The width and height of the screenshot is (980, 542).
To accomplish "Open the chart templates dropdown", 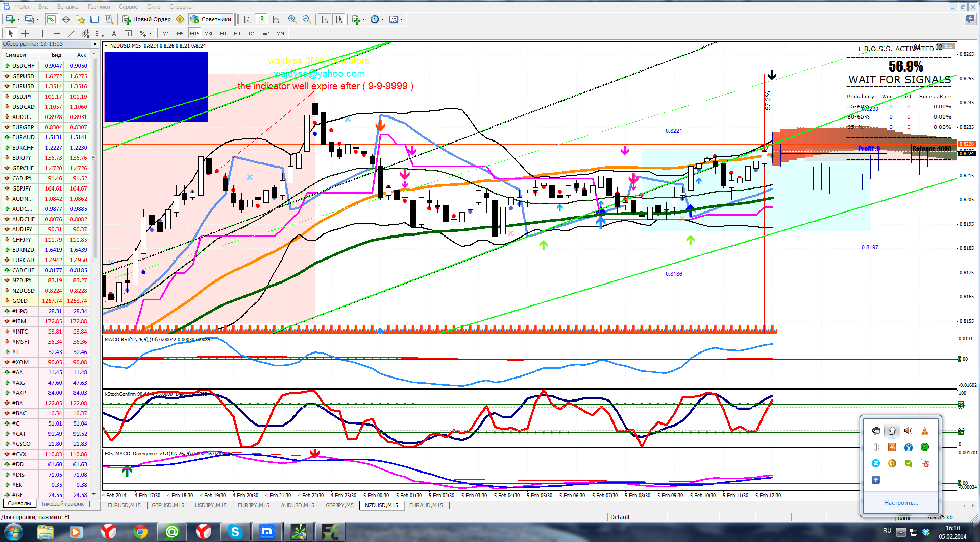I will (x=402, y=19).
